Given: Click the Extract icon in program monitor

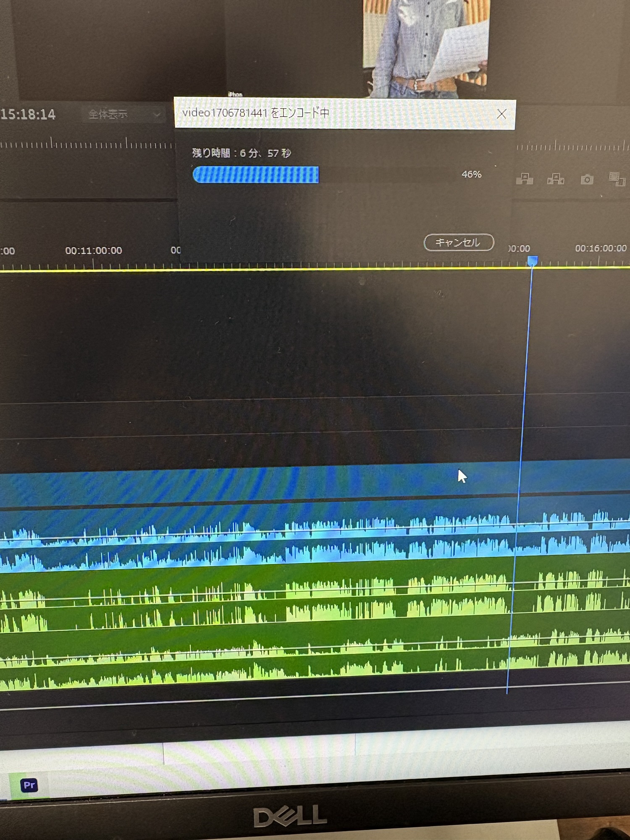Looking at the screenshot, I should 555,179.
